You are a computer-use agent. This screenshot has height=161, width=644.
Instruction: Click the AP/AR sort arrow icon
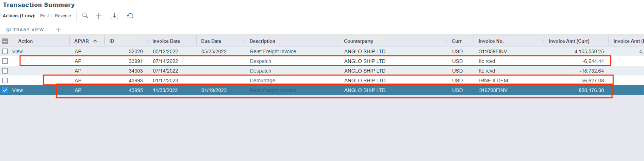(95, 41)
